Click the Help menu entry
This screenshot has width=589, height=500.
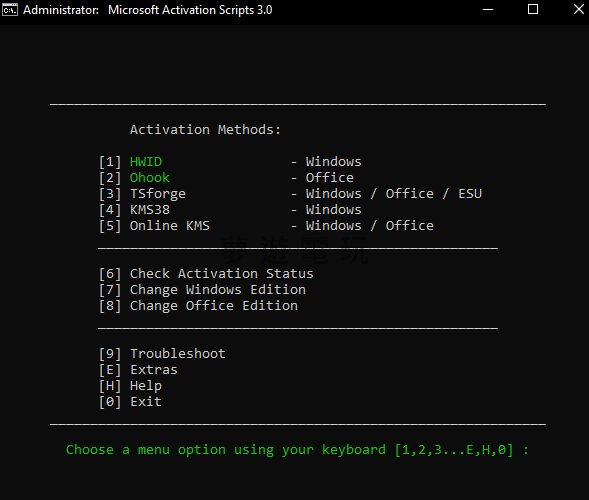click(x=146, y=386)
